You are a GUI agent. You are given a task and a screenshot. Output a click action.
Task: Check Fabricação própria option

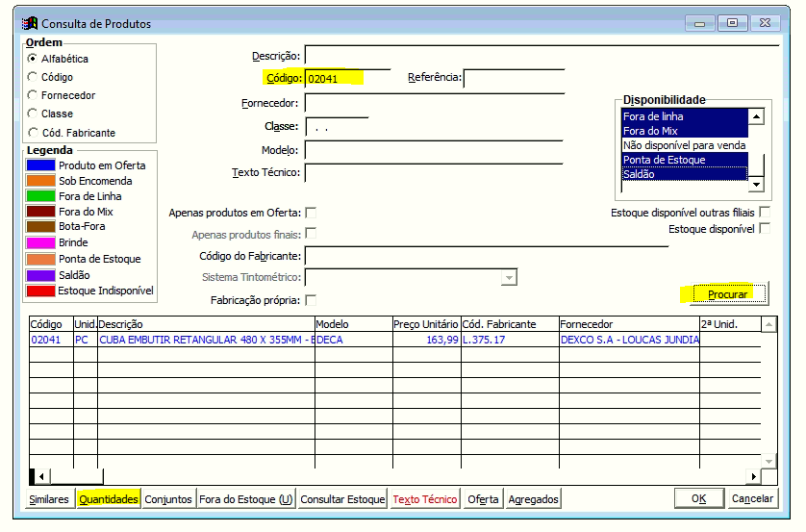pyautogui.click(x=311, y=300)
